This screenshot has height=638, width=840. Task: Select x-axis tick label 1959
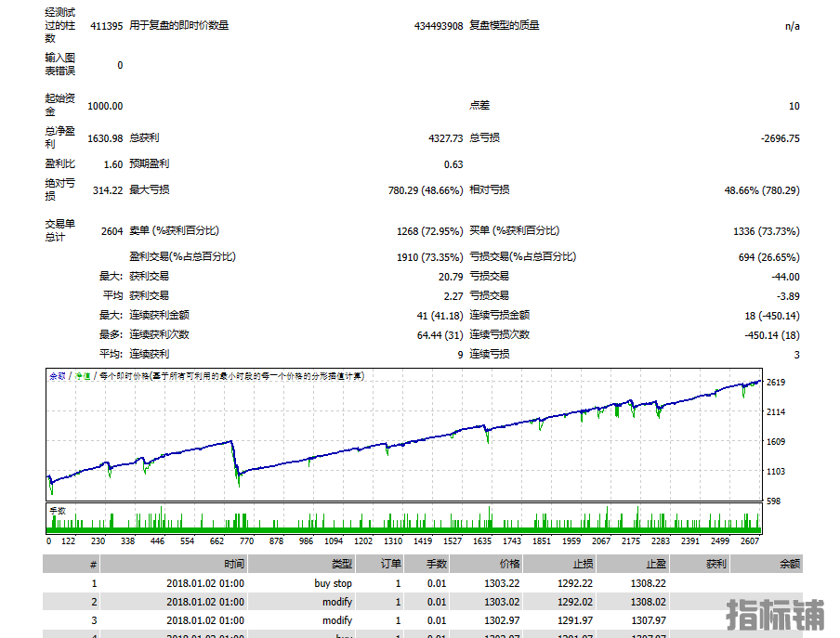coord(571,541)
